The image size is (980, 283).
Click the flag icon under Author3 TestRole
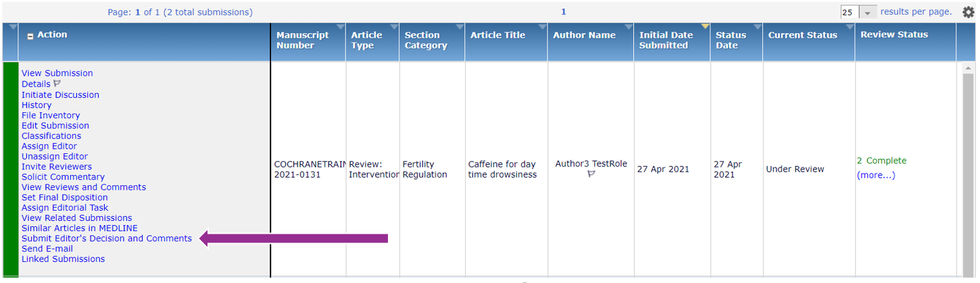point(591,174)
